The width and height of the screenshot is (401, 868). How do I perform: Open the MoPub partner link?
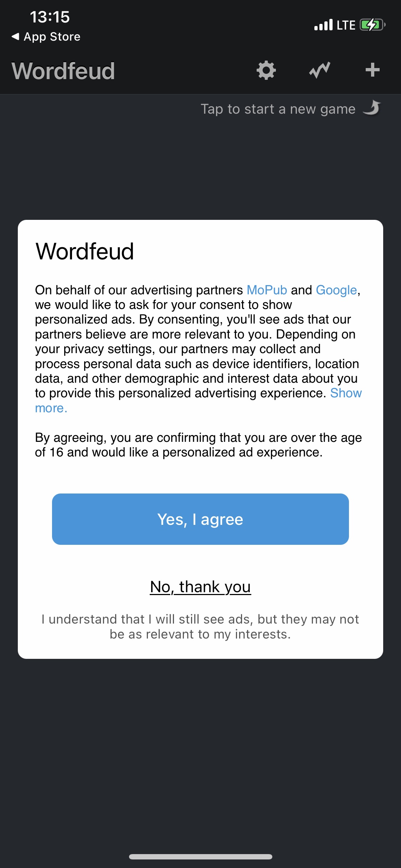(x=267, y=290)
